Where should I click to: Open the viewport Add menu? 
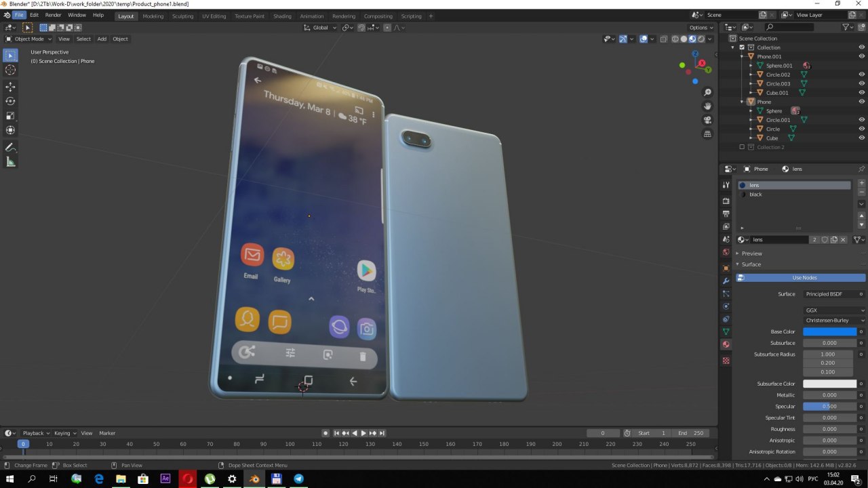point(102,39)
